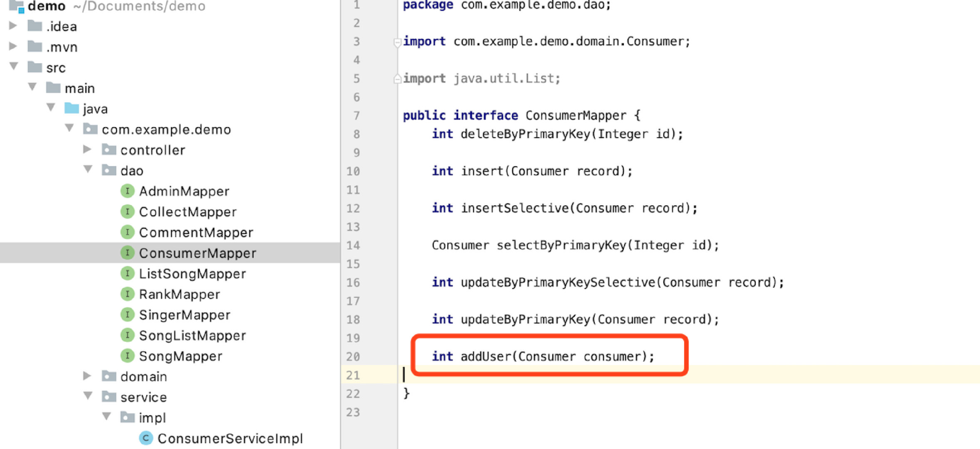The width and height of the screenshot is (980, 449).
Task: Click the main folder icon
Action: click(x=53, y=87)
